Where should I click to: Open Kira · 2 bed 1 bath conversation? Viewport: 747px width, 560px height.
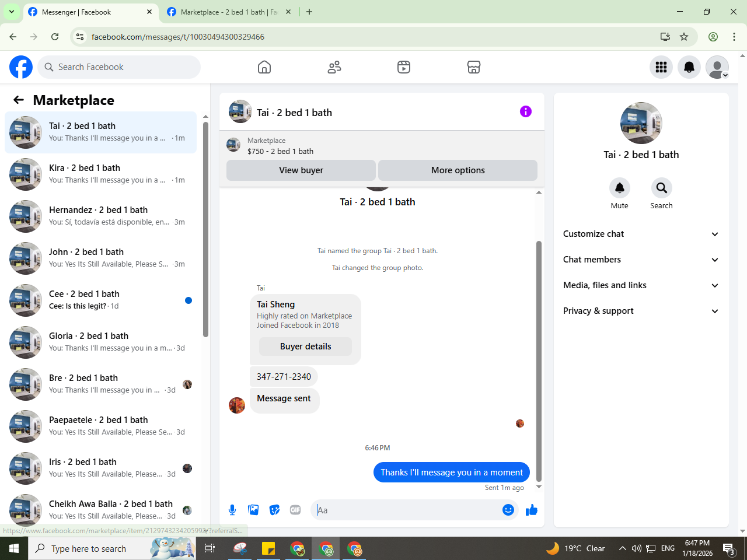(x=100, y=174)
